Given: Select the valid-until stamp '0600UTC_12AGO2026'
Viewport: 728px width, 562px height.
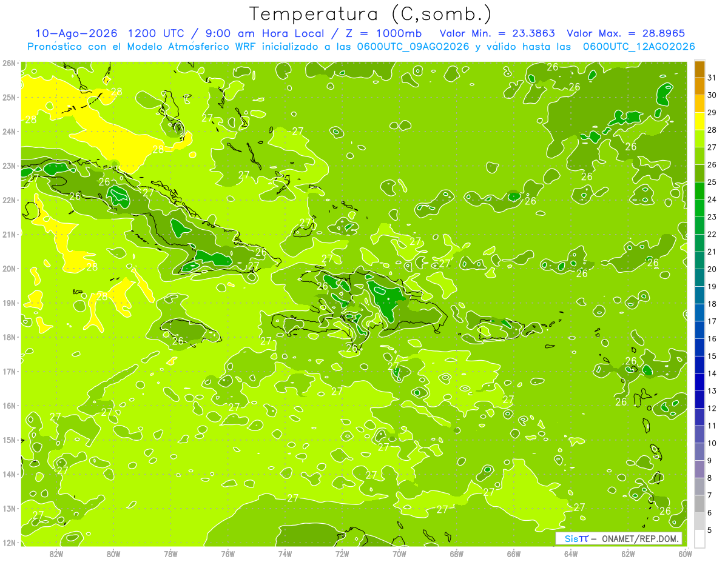Looking at the screenshot, I should [639, 46].
